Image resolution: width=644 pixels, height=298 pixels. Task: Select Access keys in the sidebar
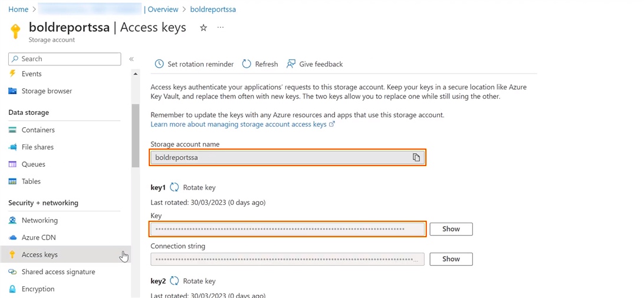[65, 254]
